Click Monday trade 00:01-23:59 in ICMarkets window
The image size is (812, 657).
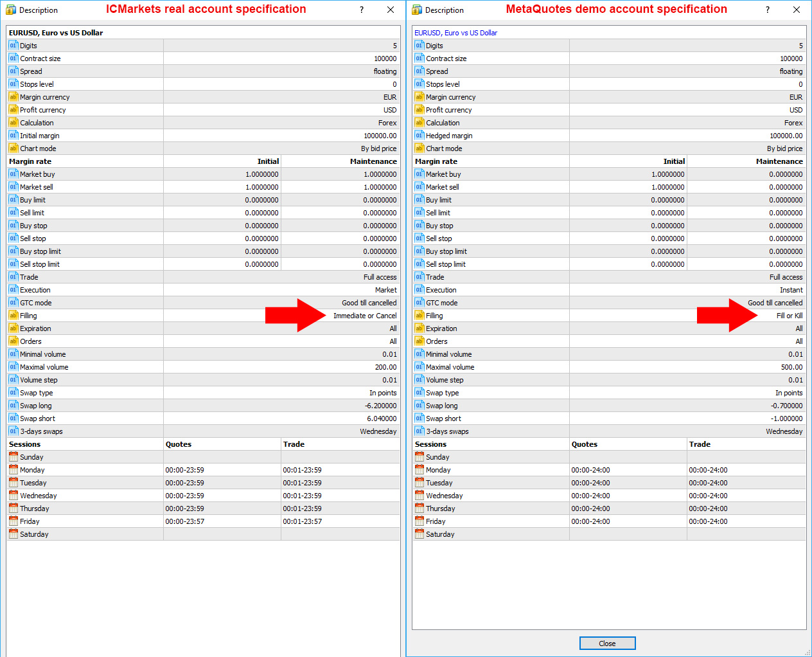[x=303, y=470]
